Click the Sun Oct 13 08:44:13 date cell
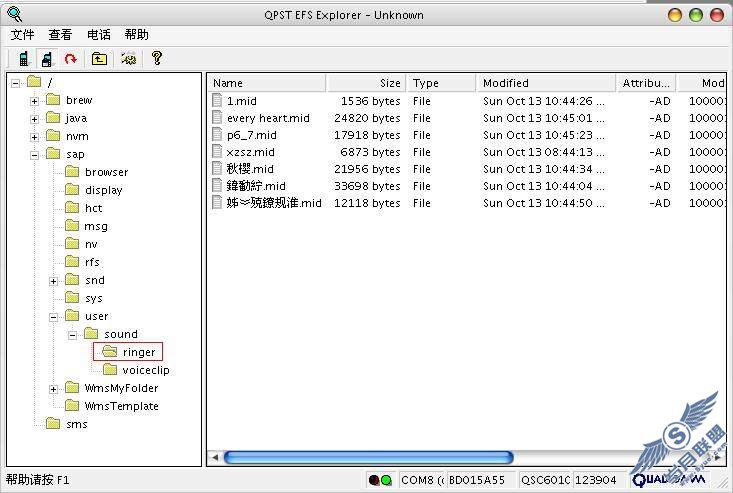733x493 pixels. (543, 152)
